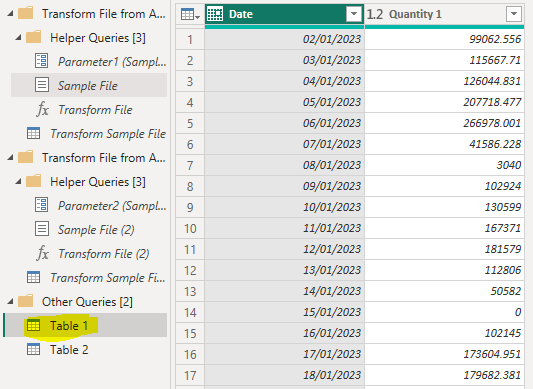Screen dimensions: 533x389
Task: Collapse the first Helper Queries [3] group
Action: (18, 38)
